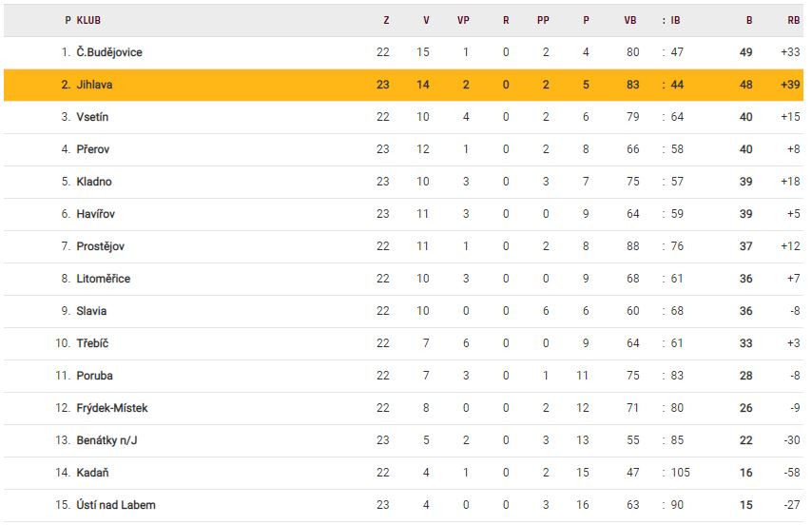The width and height of the screenshot is (812, 525).
Task: Click the VB column header
Action: click(630, 20)
